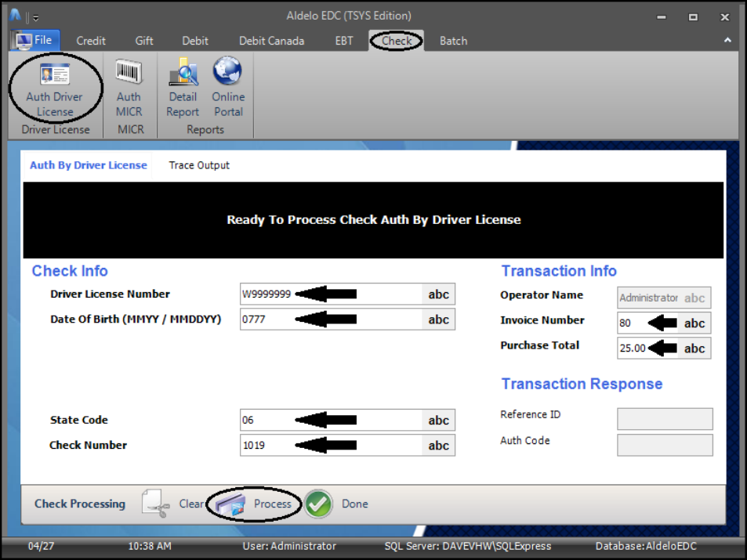Click the Invoice Number field

point(648,323)
